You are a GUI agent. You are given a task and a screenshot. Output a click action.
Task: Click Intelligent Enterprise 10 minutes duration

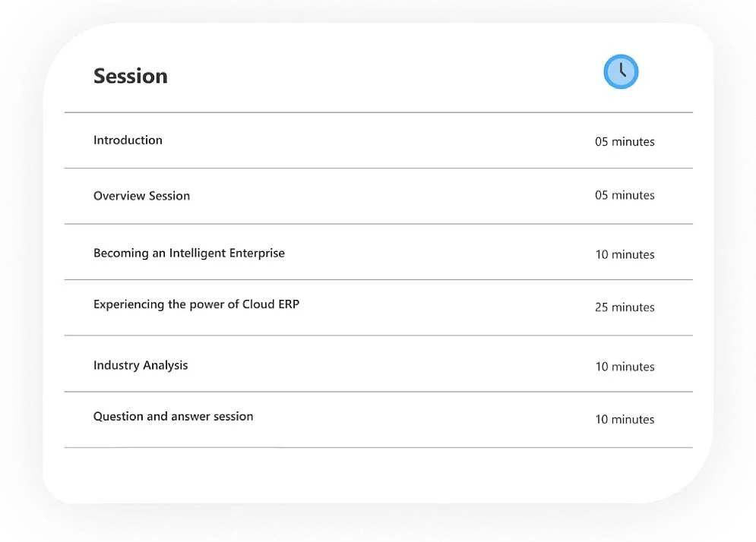tap(625, 255)
